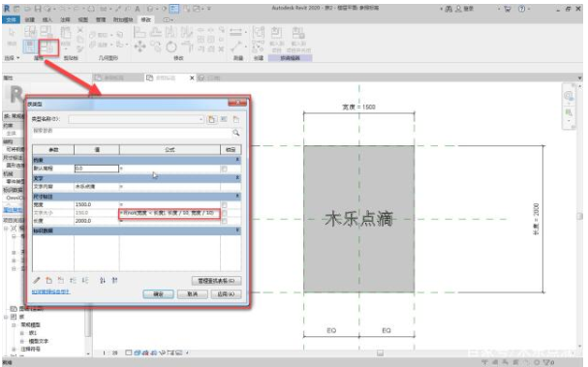Switch to the 注释 ribbon tab

point(65,19)
